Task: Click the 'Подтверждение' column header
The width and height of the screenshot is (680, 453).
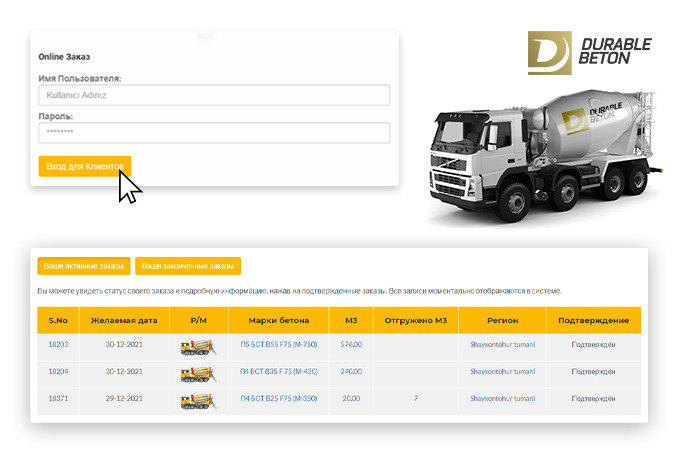Action: (593, 320)
